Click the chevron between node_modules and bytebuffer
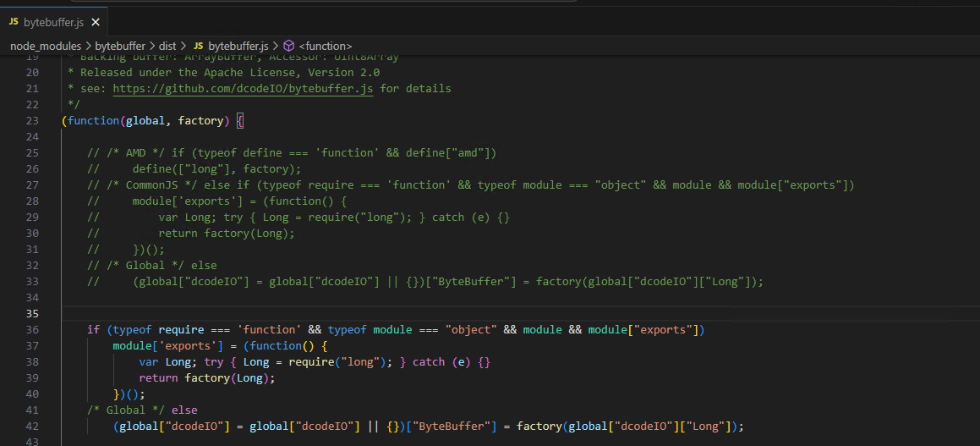Image resolution: width=980 pixels, height=446 pixels. click(89, 46)
